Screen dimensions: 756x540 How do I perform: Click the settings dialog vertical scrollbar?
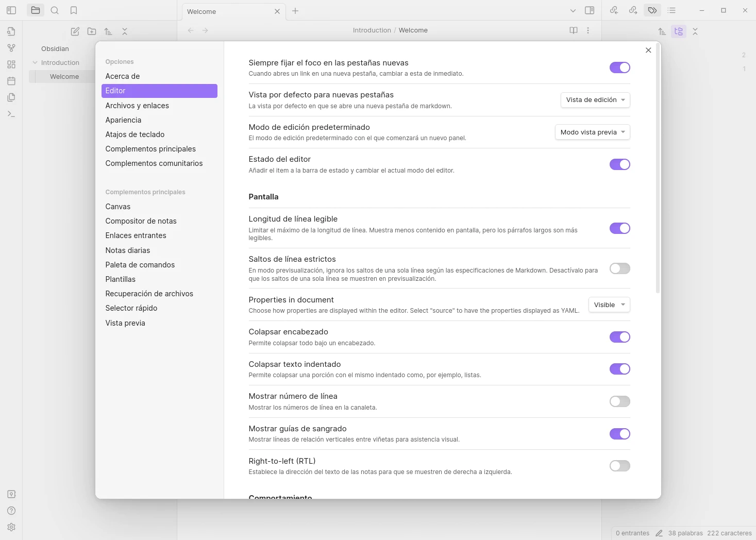[x=658, y=170]
